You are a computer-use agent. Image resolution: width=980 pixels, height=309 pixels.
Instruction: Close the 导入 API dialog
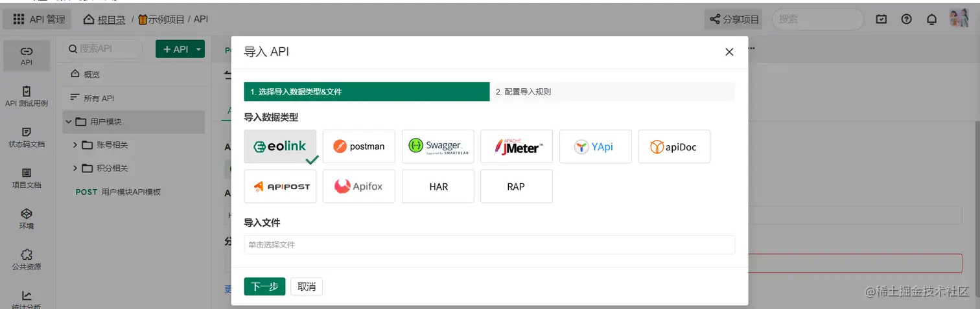(729, 52)
